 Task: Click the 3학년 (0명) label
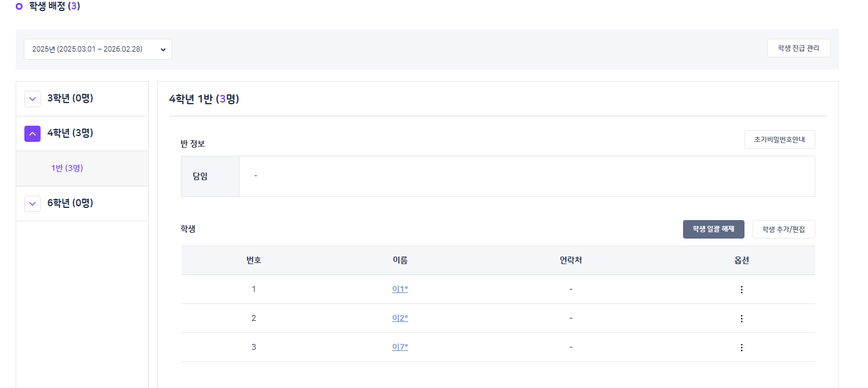70,98
